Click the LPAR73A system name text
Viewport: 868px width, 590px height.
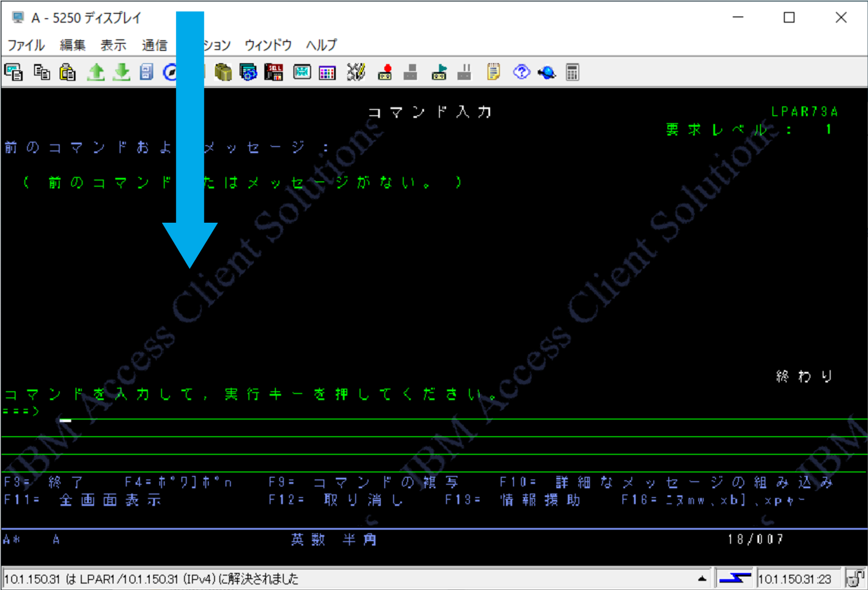click(x=805, y=112)
